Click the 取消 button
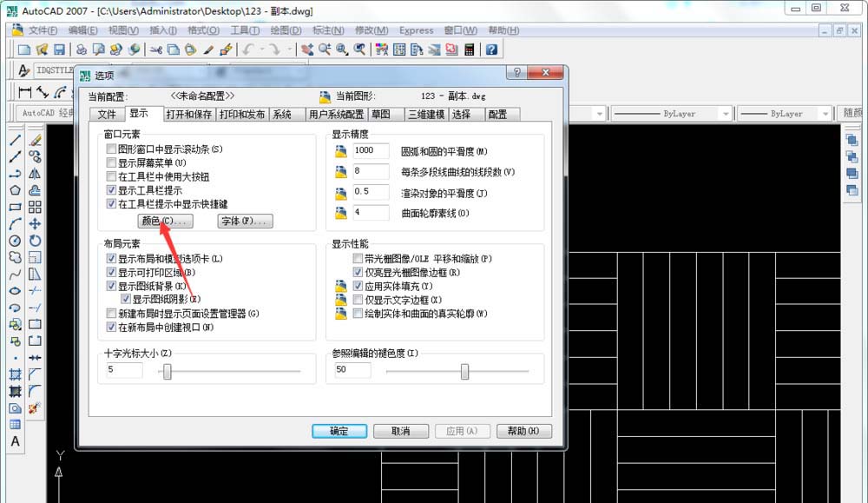868x503 pixels. [401, 431]
